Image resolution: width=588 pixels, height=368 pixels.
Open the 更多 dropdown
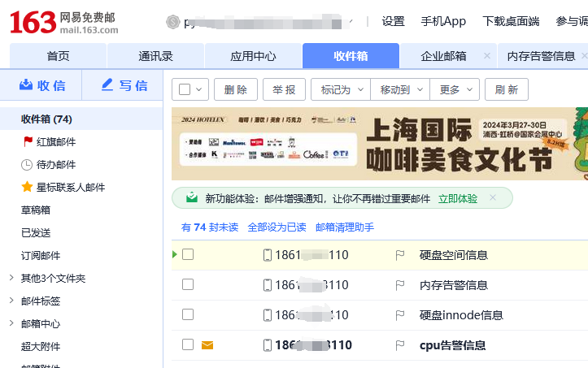(455, 89)
